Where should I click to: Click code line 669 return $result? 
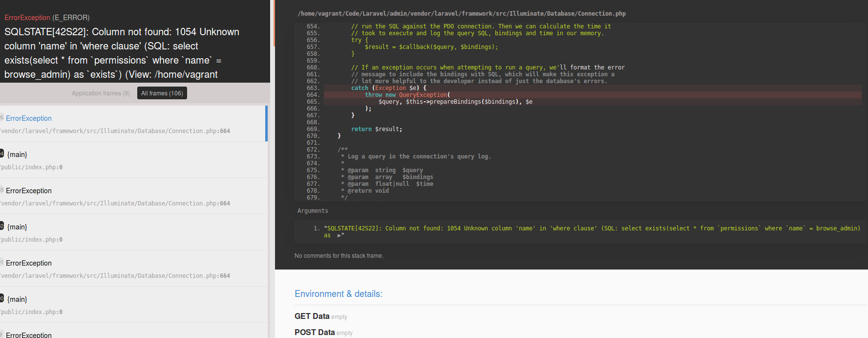click(x=377, y=129)
